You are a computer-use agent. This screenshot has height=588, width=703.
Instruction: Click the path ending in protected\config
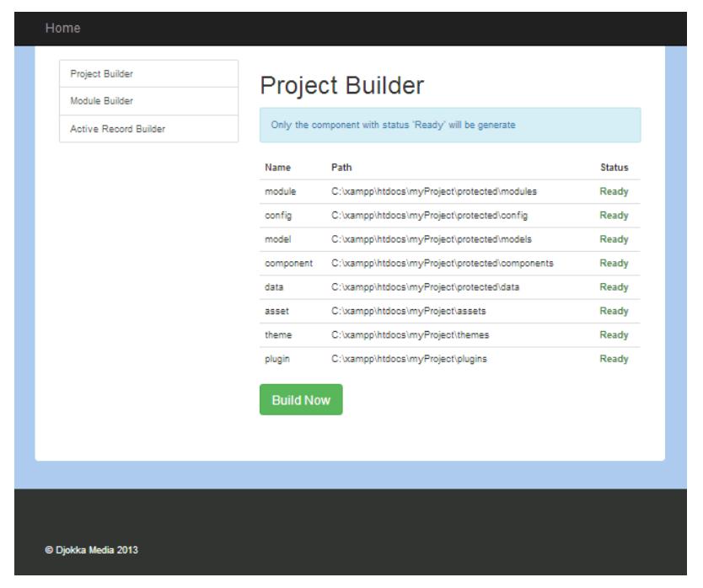[x=430, y=216]
